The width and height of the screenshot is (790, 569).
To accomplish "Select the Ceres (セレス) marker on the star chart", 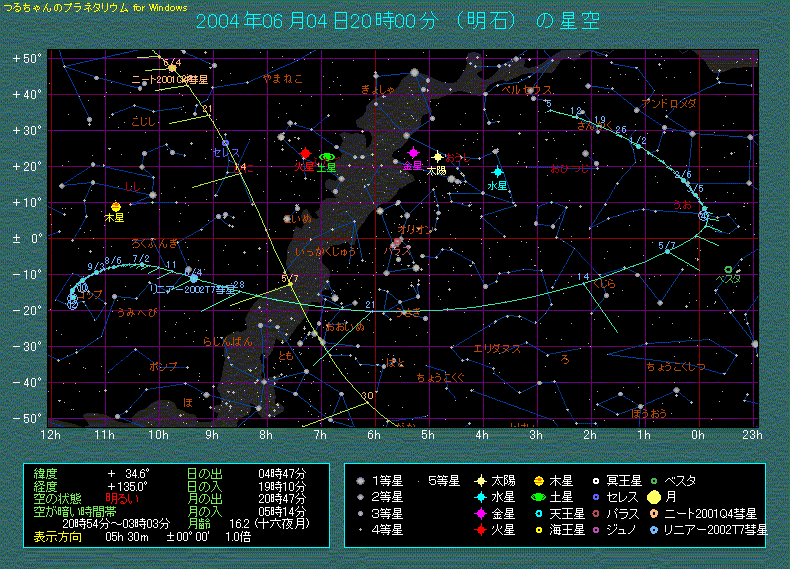I will pos(226,144).
